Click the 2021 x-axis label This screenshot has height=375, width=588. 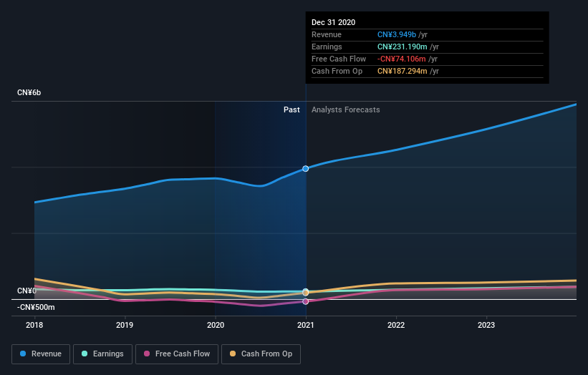coord(306,325)
